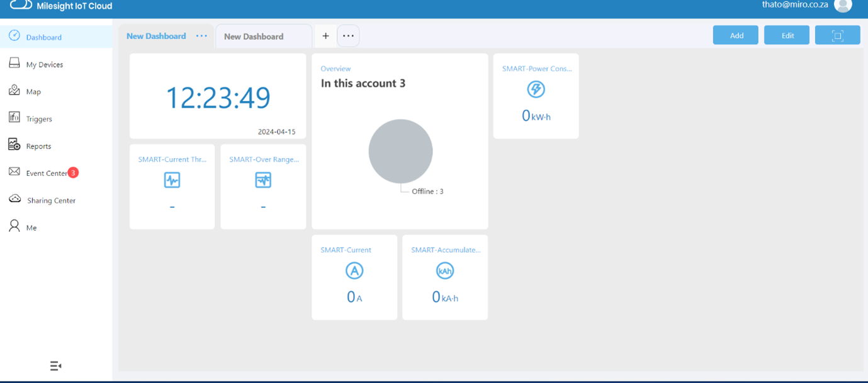This screenshot has height=383, width=868.
Task: Collapse the left sidebar menu
Action: coord(55,366)
